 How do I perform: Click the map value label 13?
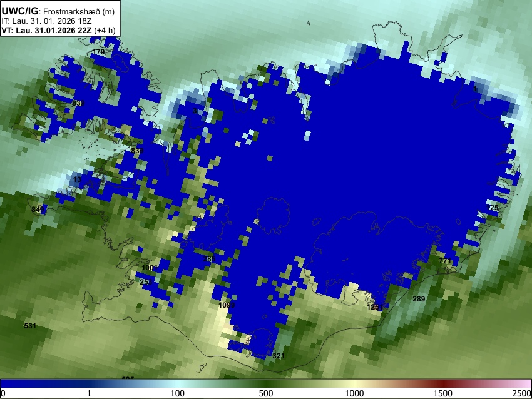point(77,179)
